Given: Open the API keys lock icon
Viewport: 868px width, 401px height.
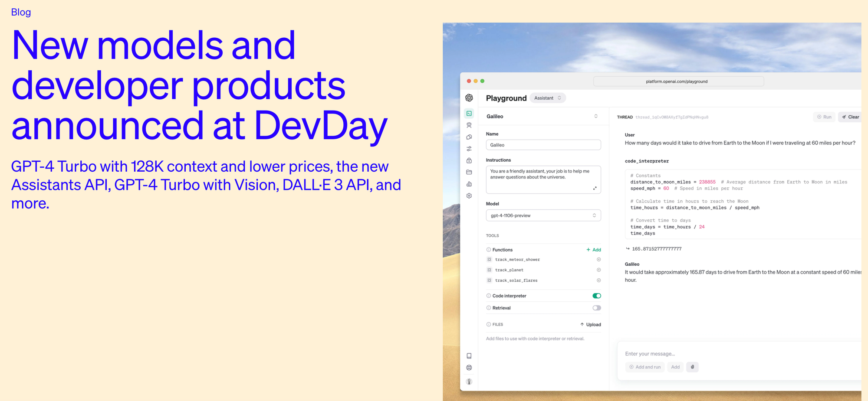Looking at the screenshot, I should pos(469,160).
